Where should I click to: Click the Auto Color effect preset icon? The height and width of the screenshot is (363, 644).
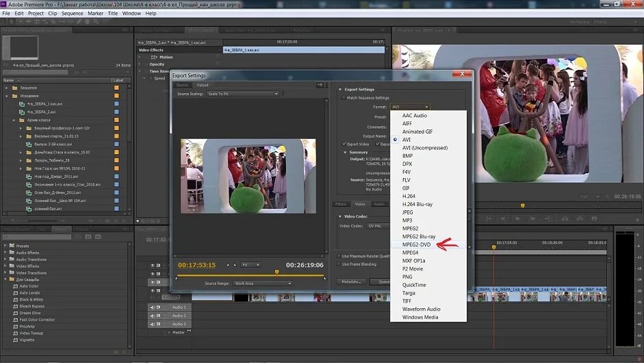coord(16,286)
